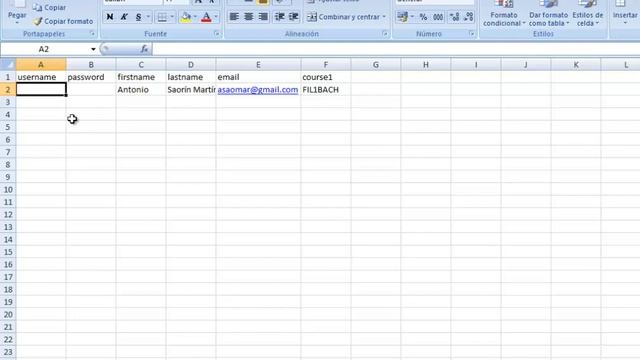Click accounting number format icon

[x=402, y=17]
